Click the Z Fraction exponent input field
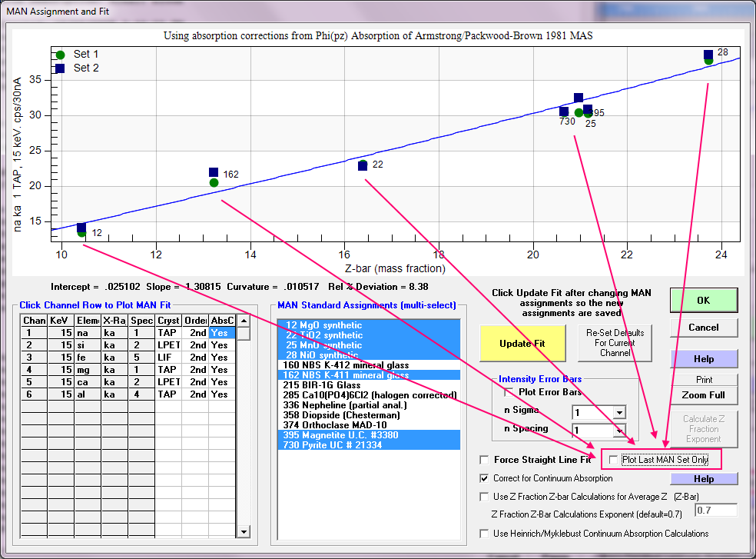Image resolution: width=756 pixels, height=559 pixels. click(715, 510)
